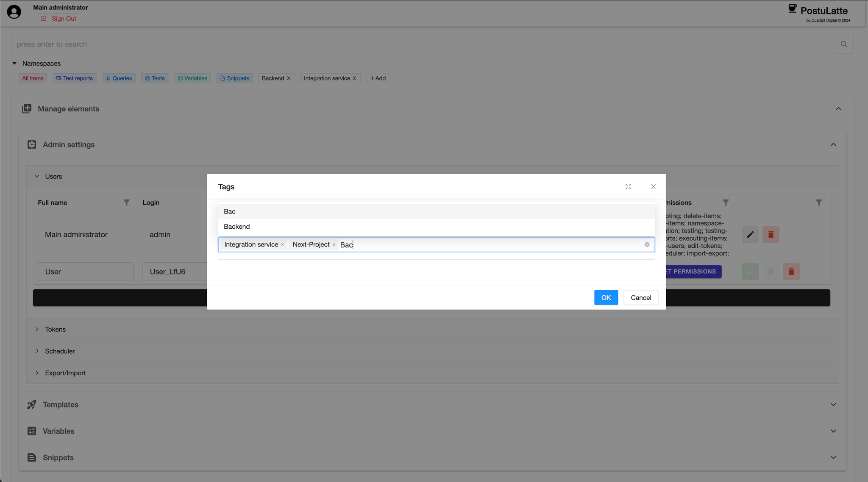Image resolution: width=868 pixels, height=482 pixels.
Task: Clear the tags input with circle-x icon
Action: (647, 244)
